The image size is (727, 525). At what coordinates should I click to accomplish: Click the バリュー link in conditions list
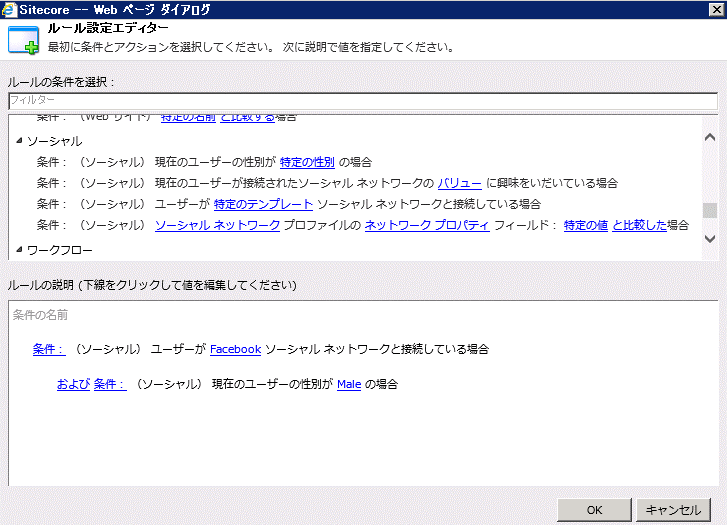pos(459,183)
